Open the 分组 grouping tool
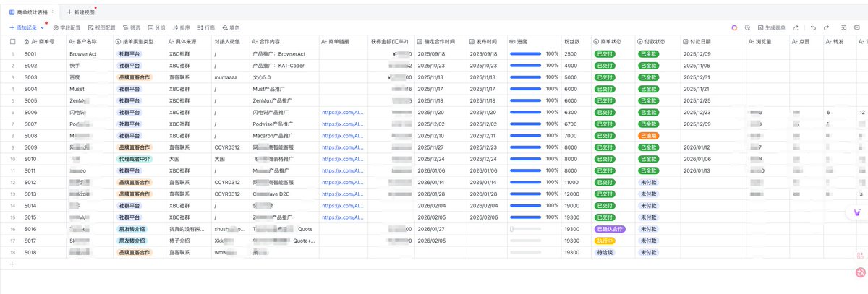The height and width of the screenshot is (294, 868). coord(156,27)
